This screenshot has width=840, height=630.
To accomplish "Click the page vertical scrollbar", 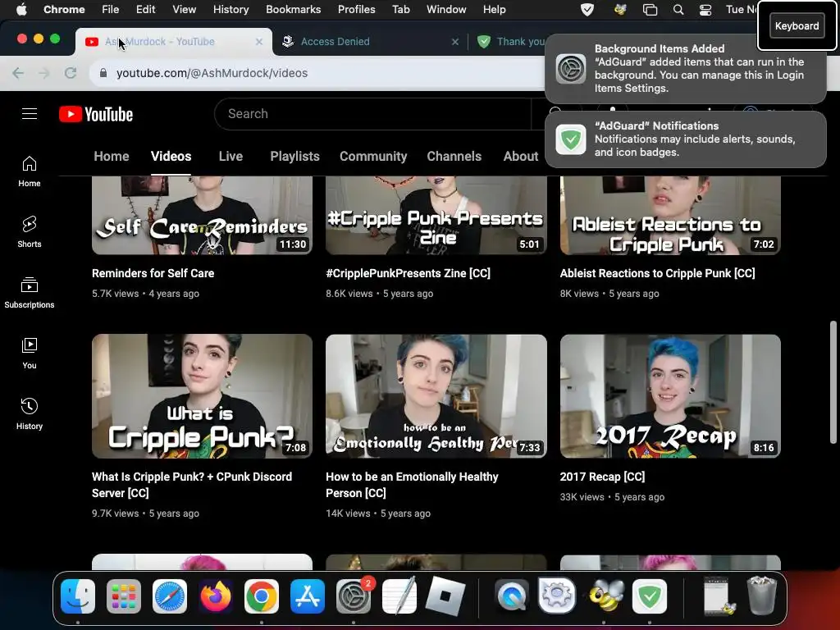I will [x=833, y=382].
